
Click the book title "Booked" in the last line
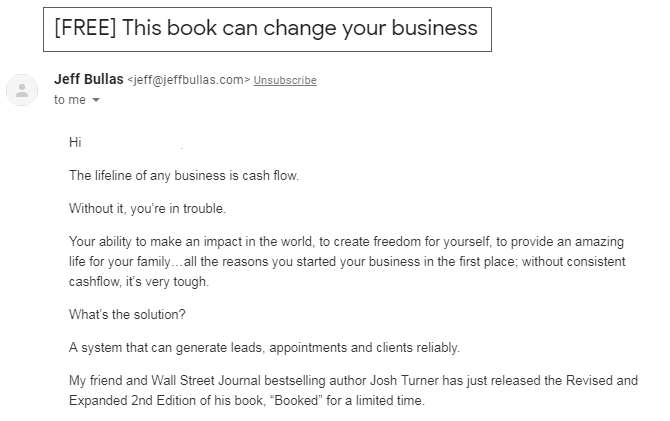point(296,400)
